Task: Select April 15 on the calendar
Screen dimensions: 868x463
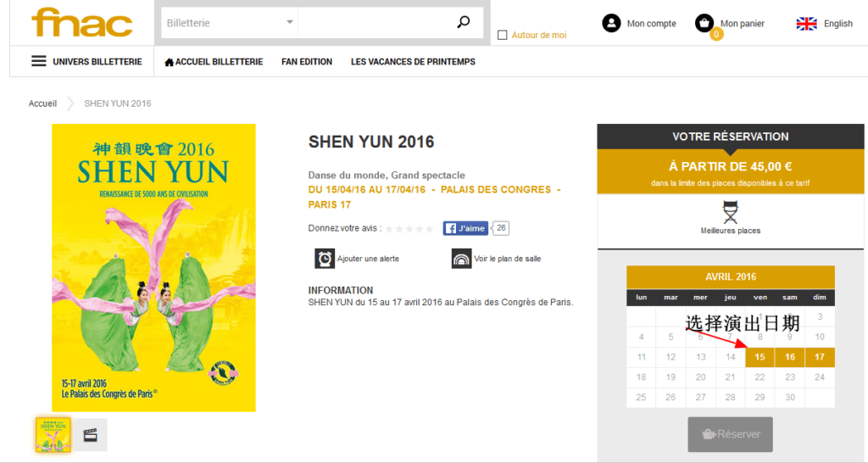Action: click(x=760, y=357)
